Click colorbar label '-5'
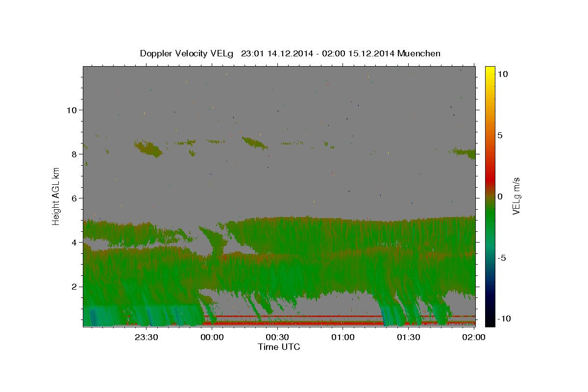This screenshot has width=588, height=392. point(502,258)
